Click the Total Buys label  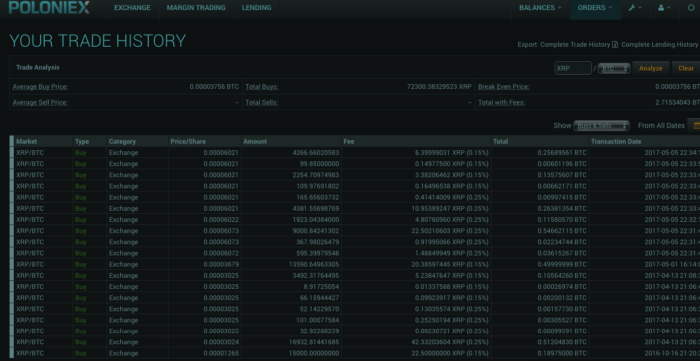click(x=262, y=87)
